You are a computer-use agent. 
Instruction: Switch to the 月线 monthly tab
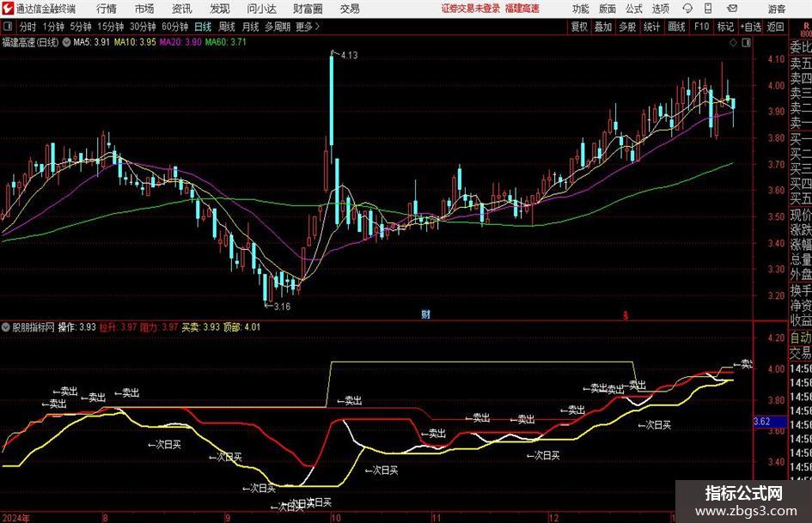251,27
